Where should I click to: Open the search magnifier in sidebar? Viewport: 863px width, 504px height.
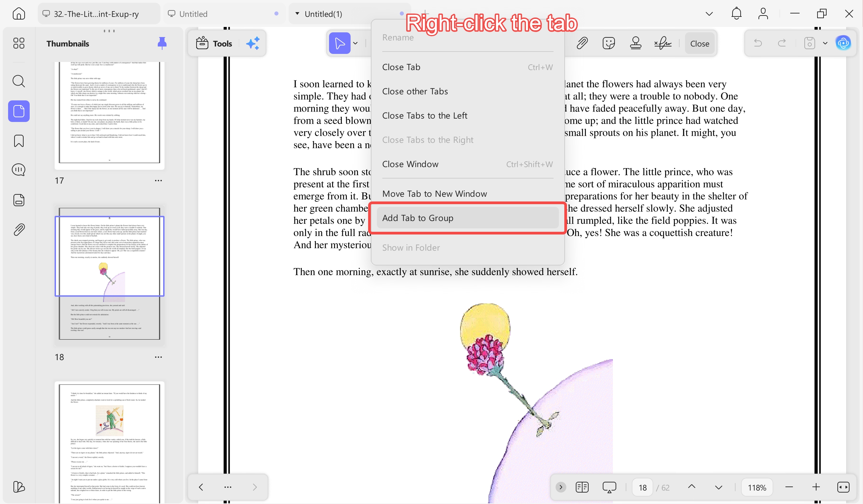[x=19, y=82]
